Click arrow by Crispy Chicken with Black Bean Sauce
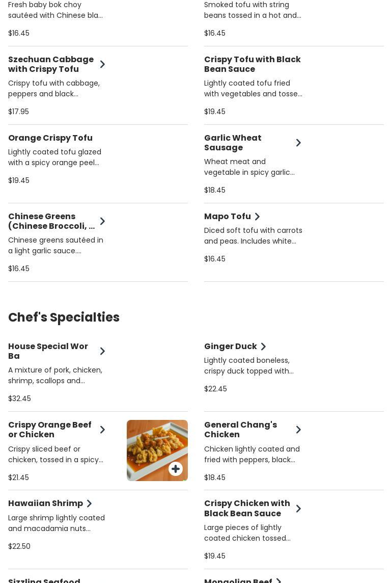The height and width of the screenshot is (583, 392). [x=298, y=509]
